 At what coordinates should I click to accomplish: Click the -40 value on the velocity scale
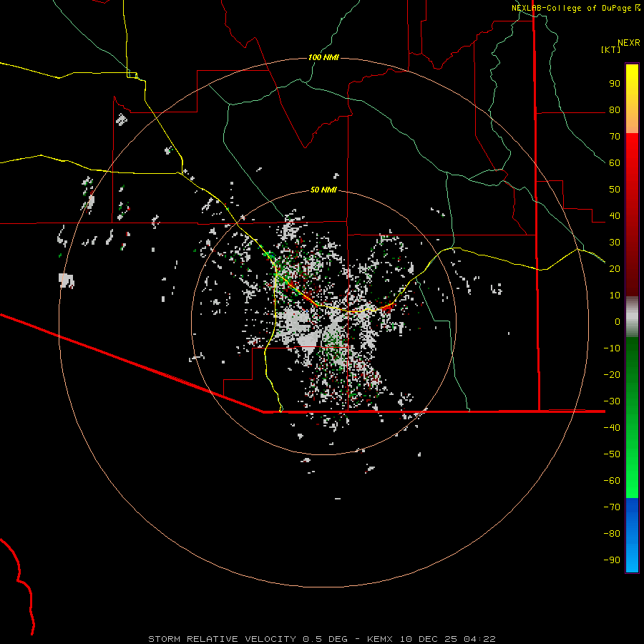tap(612, 428)
